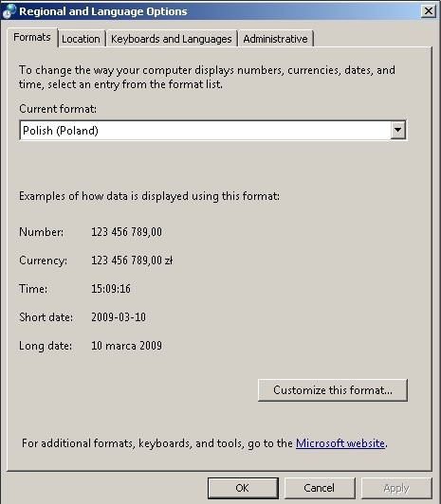441x504 pixels.
Task: Click the Currency example ending in zł
Action: [x=132, y=260]
